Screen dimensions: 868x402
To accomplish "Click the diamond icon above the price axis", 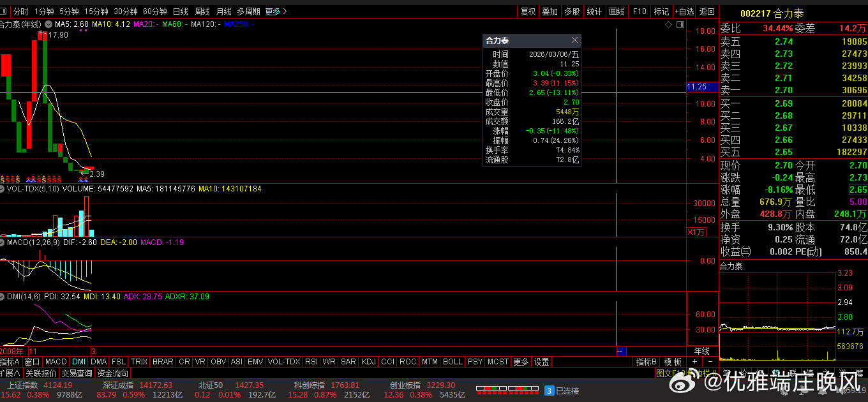I will click(668, 24).
